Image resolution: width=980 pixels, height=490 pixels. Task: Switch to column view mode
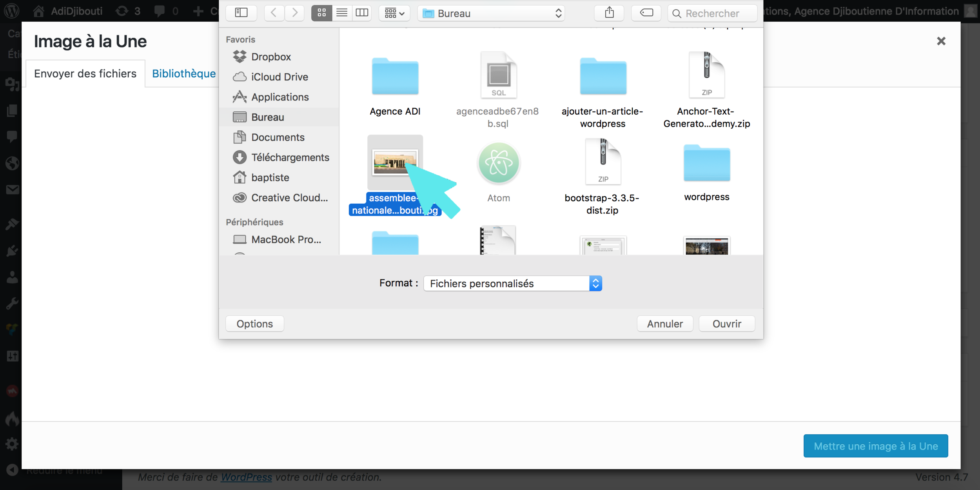[361, 13]
